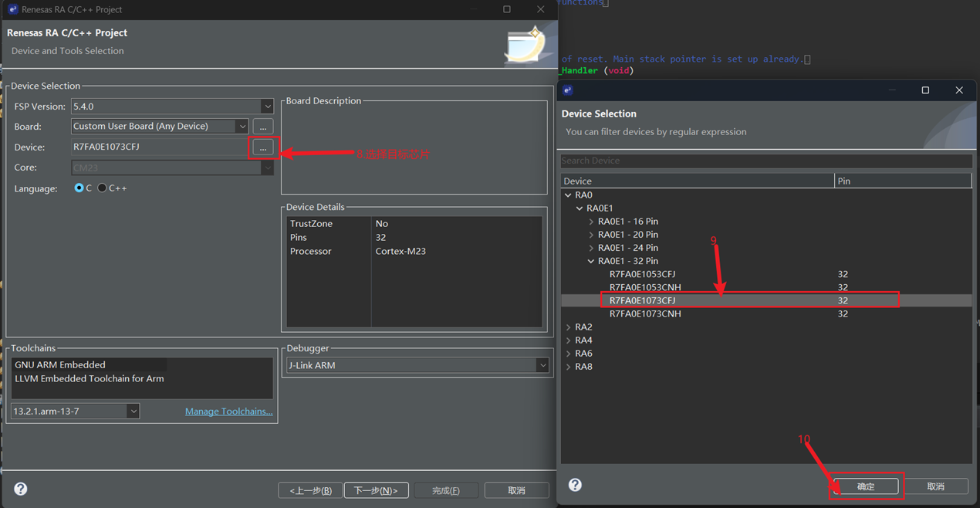
Task: Open the FSP Version dropdown
Action: click(x=266, y=107)
